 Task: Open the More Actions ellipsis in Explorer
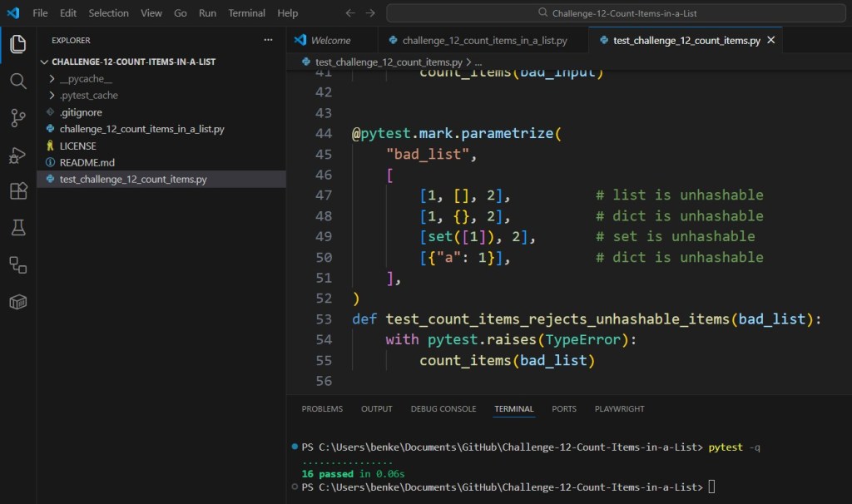[x=268, y=39]
